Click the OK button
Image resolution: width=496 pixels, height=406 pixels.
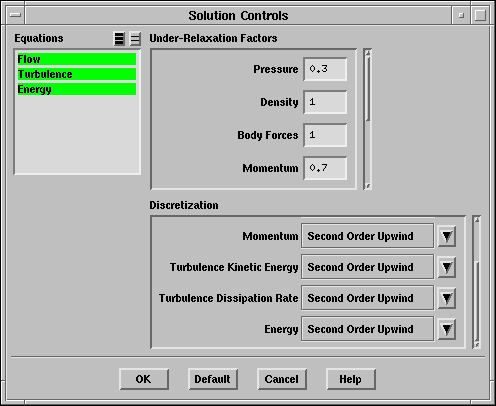point(144,379)
